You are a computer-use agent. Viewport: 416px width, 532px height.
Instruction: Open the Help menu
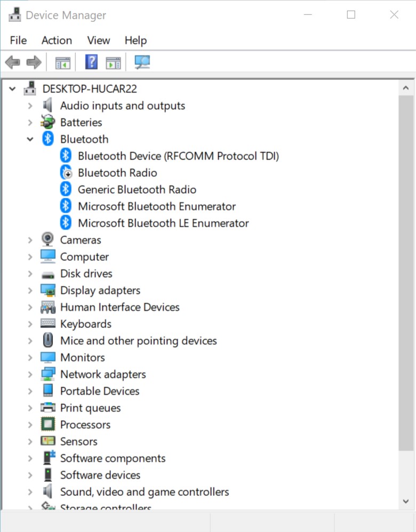pyautogui.click(x=136, y=41)
